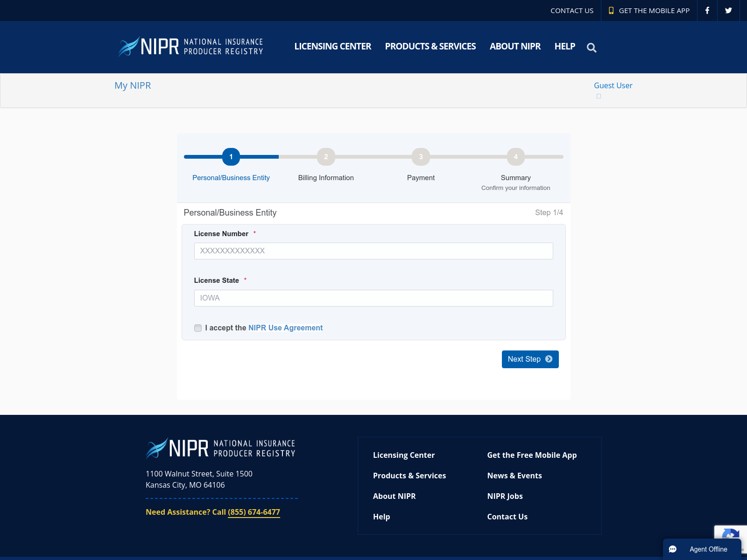Focus the License Number field
Screen dimensions: 747x560
tap(373, 251)
